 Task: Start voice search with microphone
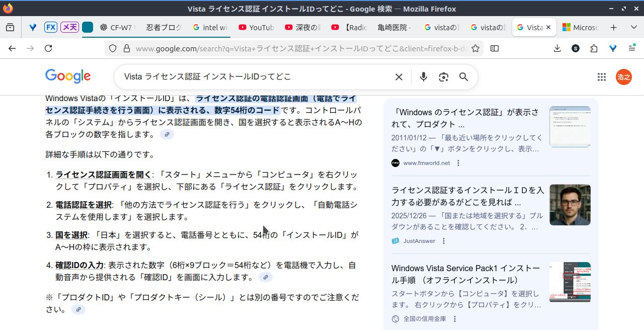[424, 77]
